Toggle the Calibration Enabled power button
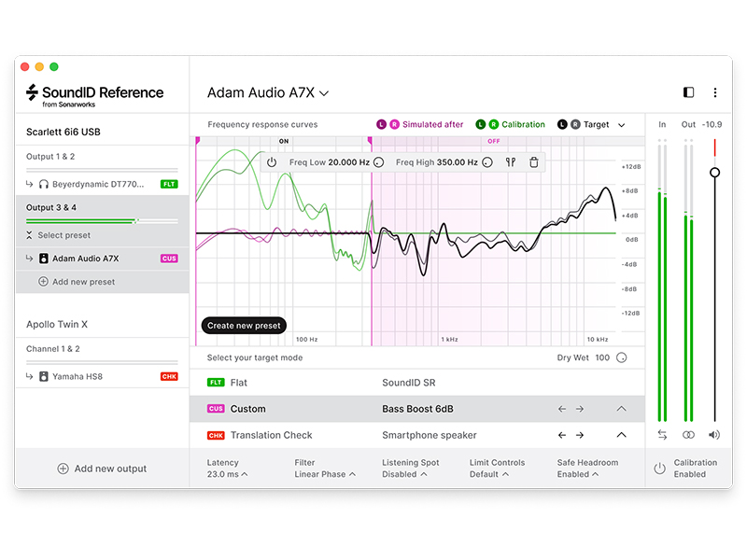Screen dimensions: 747x560 (659, 469)
